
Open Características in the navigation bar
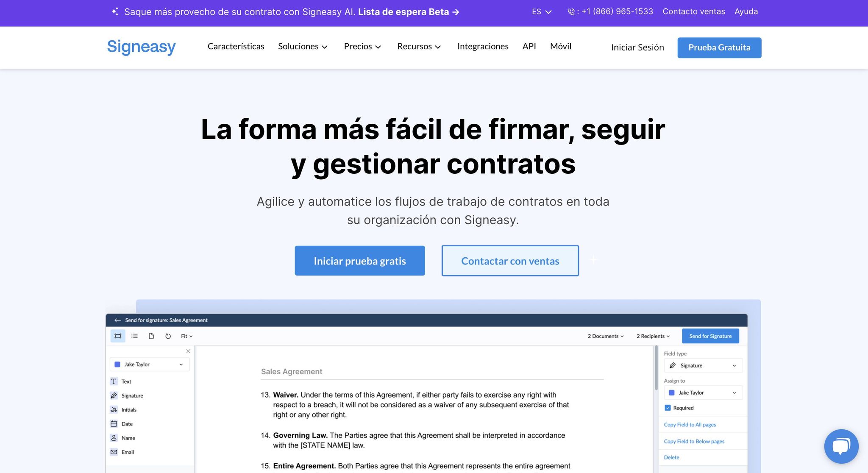pyautogui.click(x=236, y=47)
